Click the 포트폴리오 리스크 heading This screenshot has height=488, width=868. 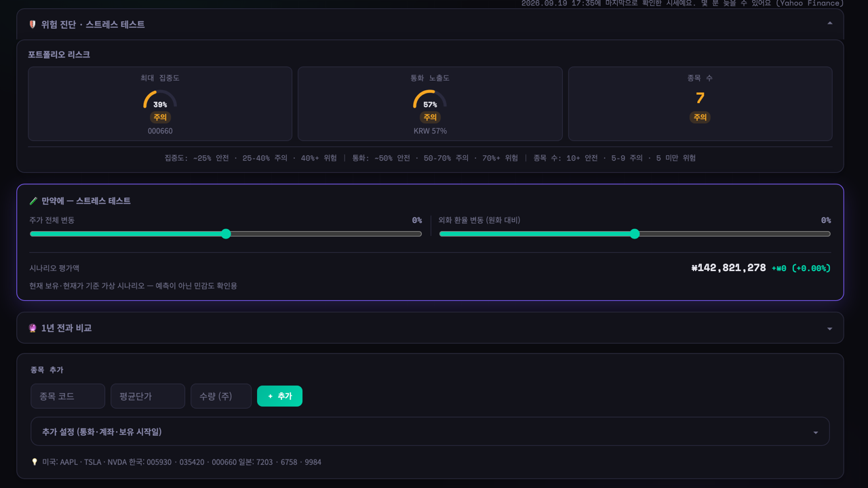point(59,55)
